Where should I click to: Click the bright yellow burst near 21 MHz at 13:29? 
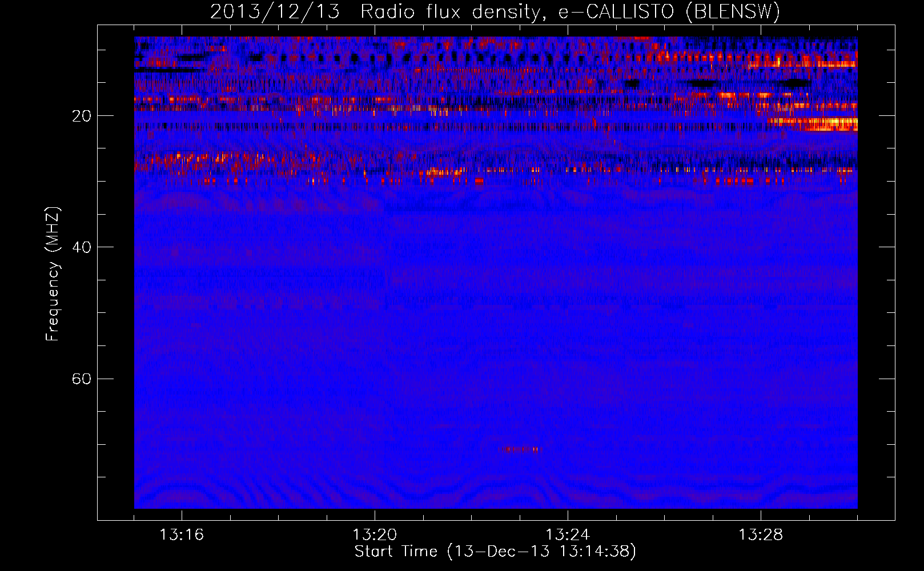[813, 124]
